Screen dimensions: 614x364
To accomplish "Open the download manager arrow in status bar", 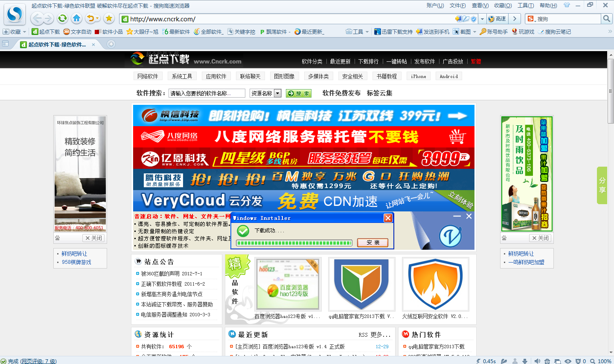I will point(525,361).
